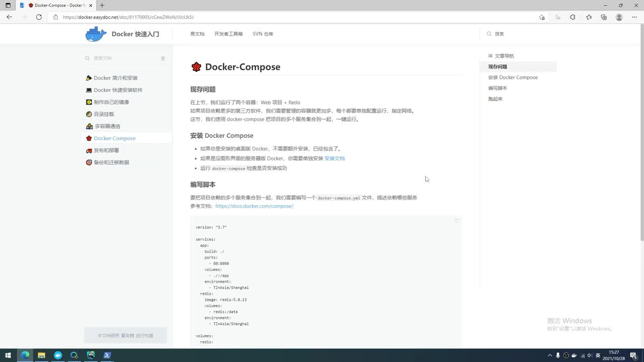Click the 编写脚本 section heading
The image size is (644, 362).
tap(203, 185)
